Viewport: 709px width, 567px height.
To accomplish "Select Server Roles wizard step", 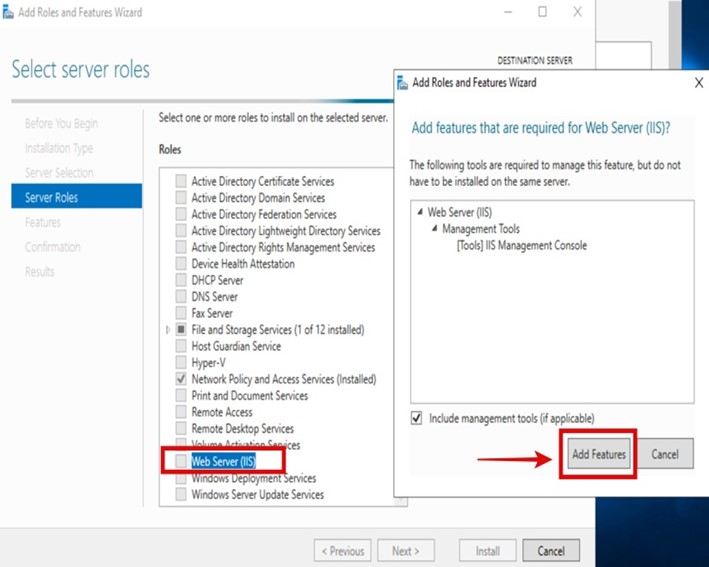I will [76, 197].
